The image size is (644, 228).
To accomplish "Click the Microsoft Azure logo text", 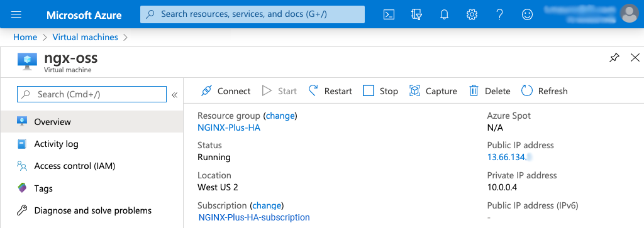I will [84, 15].
